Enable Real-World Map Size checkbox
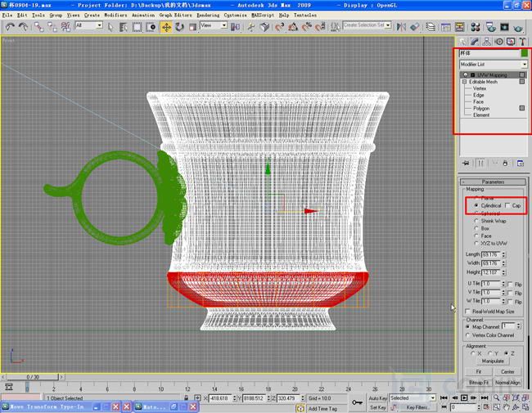This screenshot has width=532, height=413. point(468,312)
